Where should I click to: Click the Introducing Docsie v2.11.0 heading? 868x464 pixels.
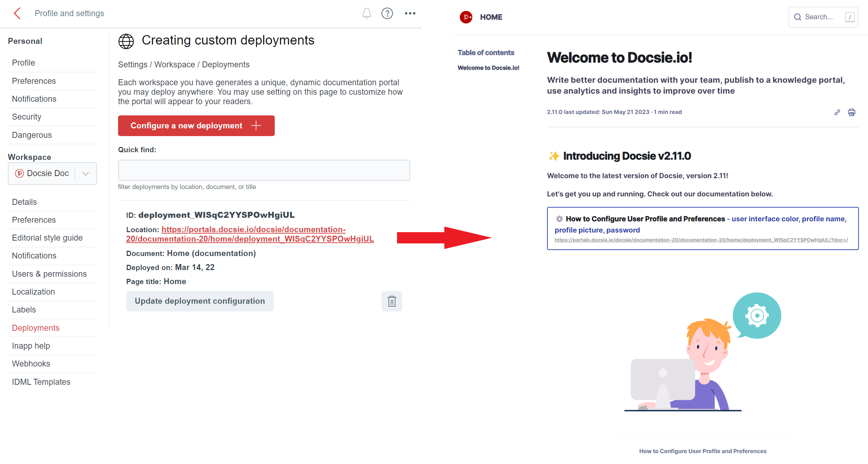tap(627, 156)
